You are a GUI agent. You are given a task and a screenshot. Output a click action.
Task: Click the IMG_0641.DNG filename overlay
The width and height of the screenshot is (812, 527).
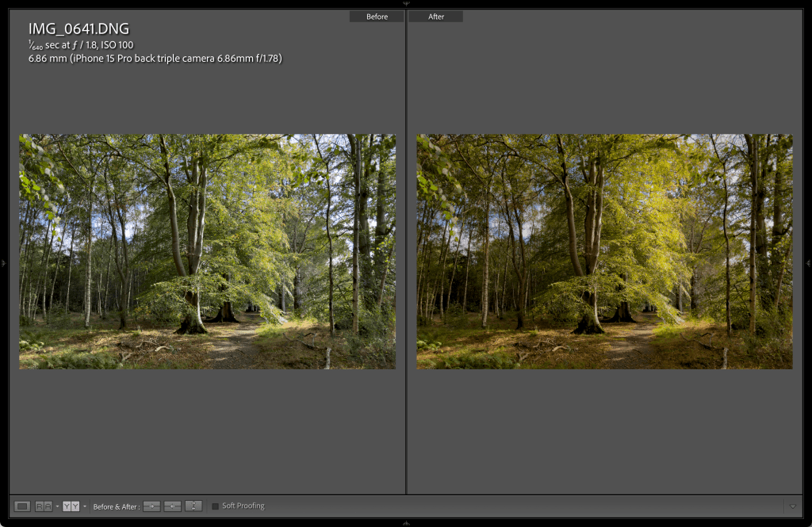click(x=79, y=29)
